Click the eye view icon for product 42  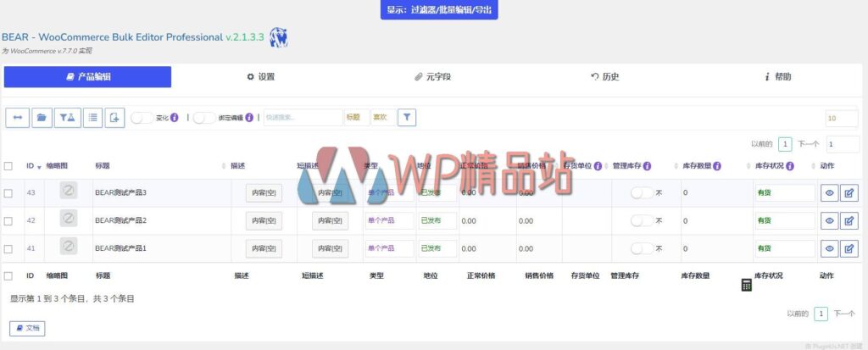point(829,220)
